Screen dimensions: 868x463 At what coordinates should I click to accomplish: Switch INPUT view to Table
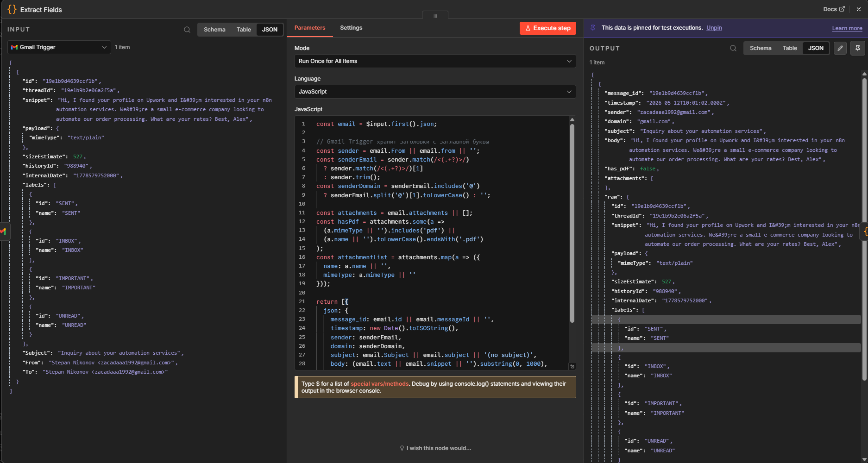pos(244,30)
